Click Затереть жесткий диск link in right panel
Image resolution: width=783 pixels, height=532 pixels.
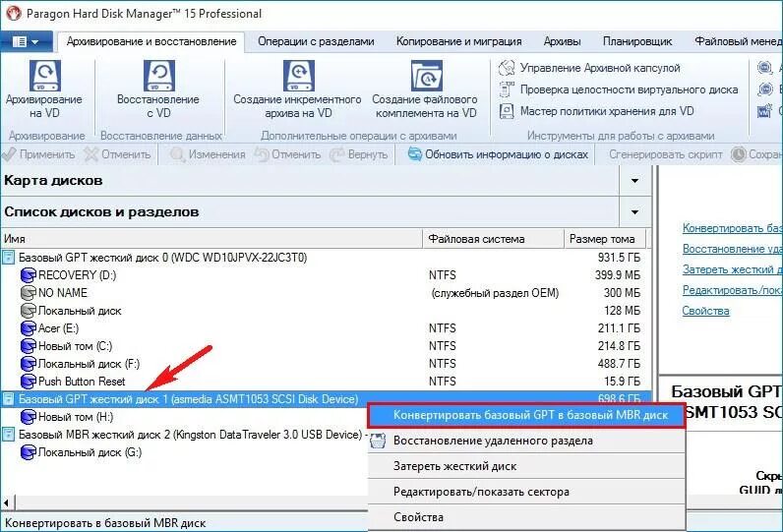coord(732,270)
